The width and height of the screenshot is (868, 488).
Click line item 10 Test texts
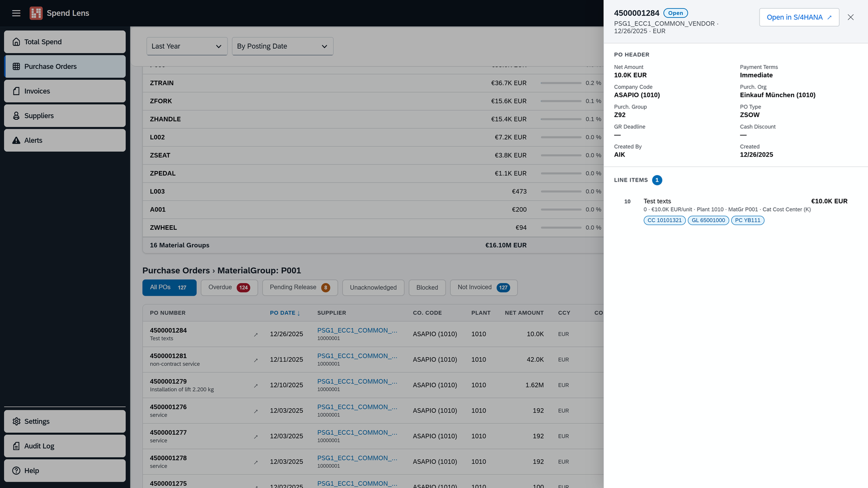[x=736, y=210]
